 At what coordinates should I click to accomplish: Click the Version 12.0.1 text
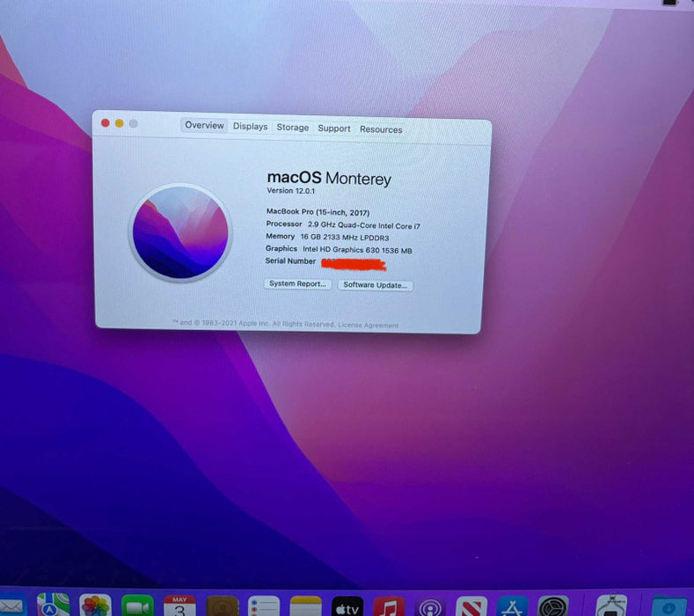291,191
